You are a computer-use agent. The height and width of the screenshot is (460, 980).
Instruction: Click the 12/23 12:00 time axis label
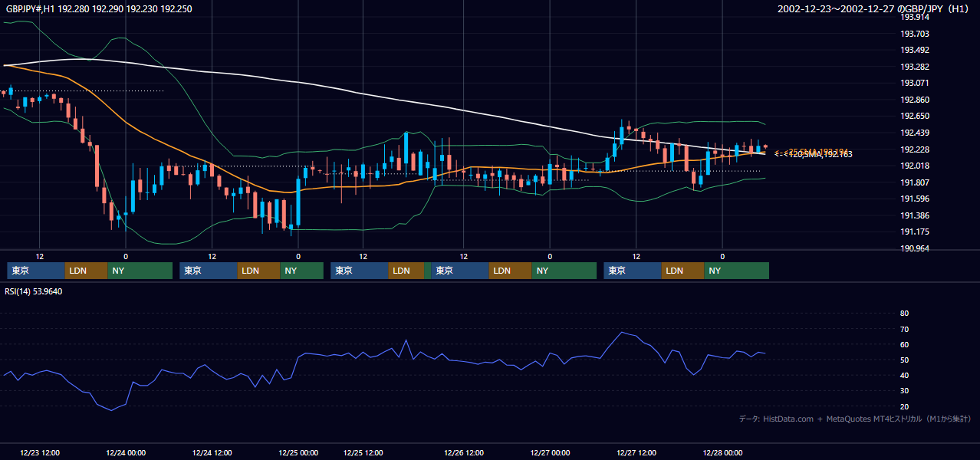click(x=40, y=453)
